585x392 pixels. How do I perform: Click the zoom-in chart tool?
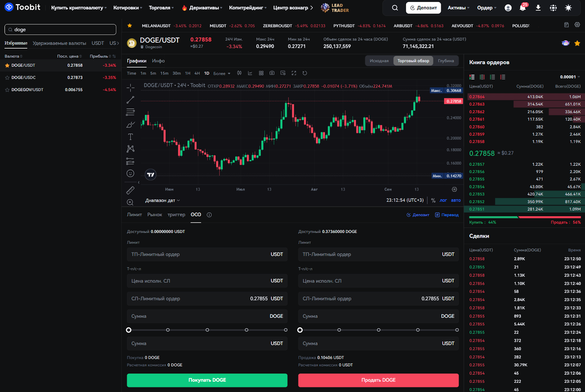tap(130, 202)
